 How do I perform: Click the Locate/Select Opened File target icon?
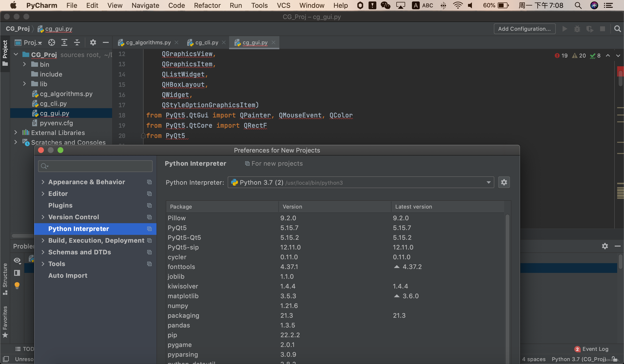pyautogui.click(x=51, y=43)
